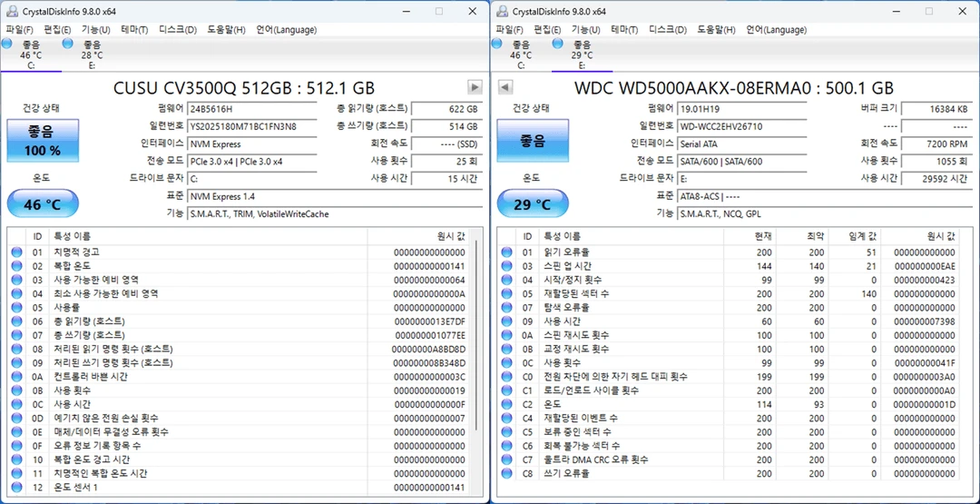Click CrystalDiskInfo app icon in left title bar

tap(10, 11)
